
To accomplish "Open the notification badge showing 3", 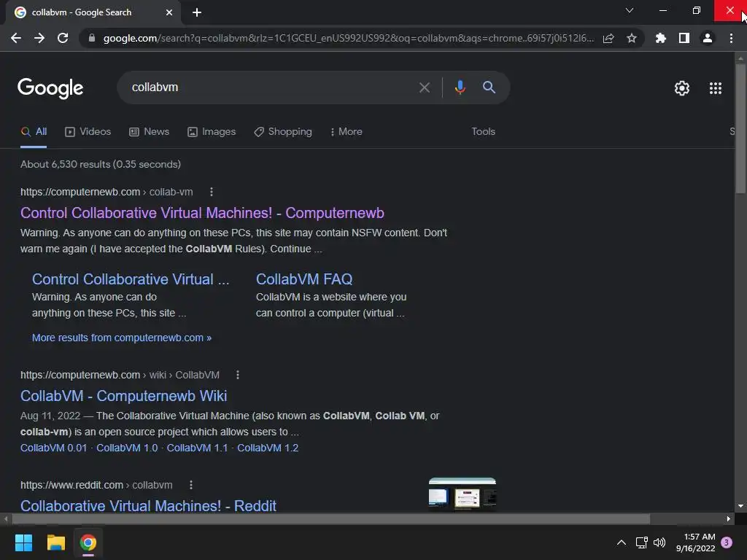I will point(727,542).
